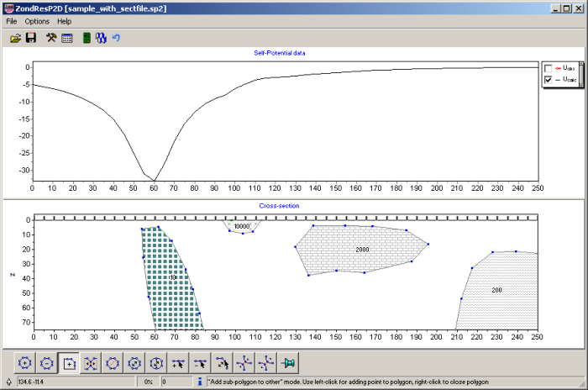This screenshot has width=588, height=390.
Task: Click the green calculator icon
Action: [87, 38]
